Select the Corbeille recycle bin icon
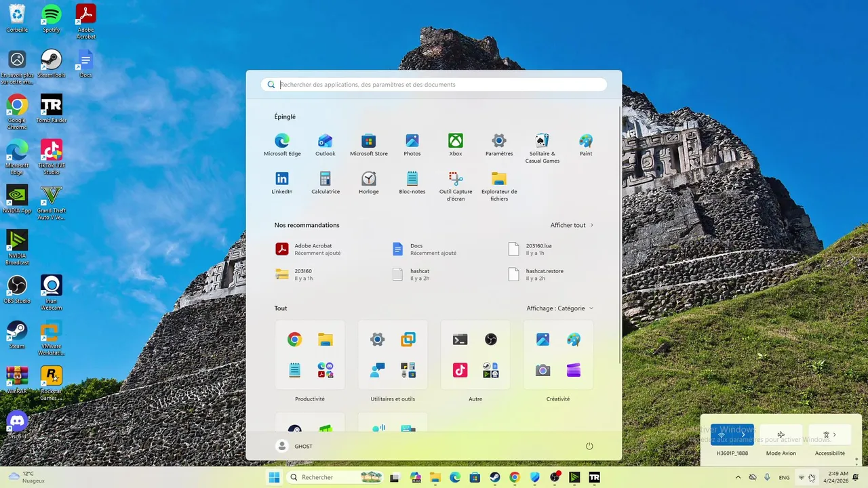The width and height of the screenshot is (868, 488). 17,19
